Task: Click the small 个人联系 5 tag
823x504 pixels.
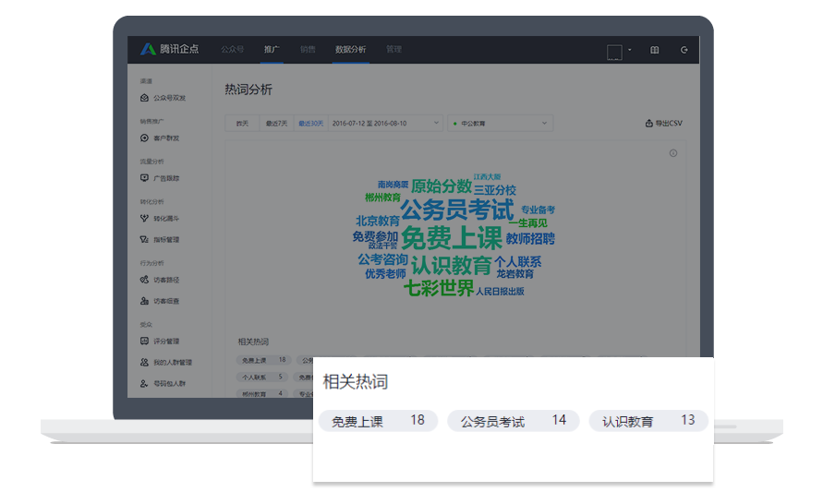Action: [263, 378]
